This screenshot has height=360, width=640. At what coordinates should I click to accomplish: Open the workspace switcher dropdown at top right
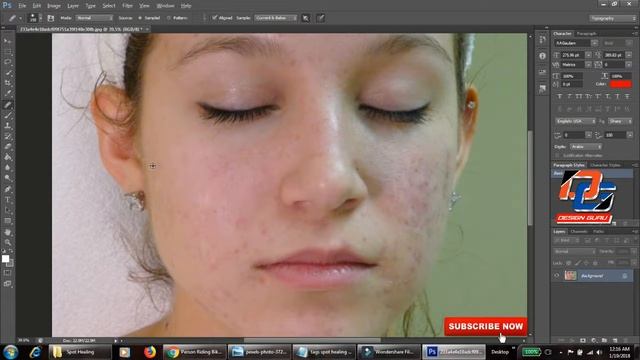click(612, 18)
